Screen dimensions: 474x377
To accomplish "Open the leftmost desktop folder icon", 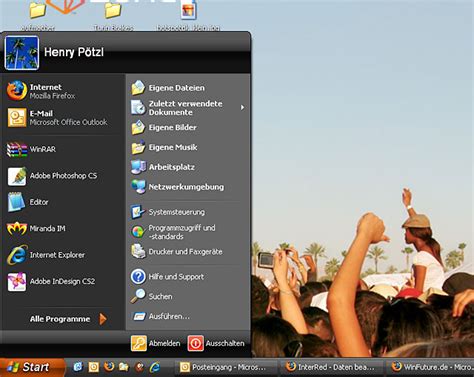I will point(38,10).
